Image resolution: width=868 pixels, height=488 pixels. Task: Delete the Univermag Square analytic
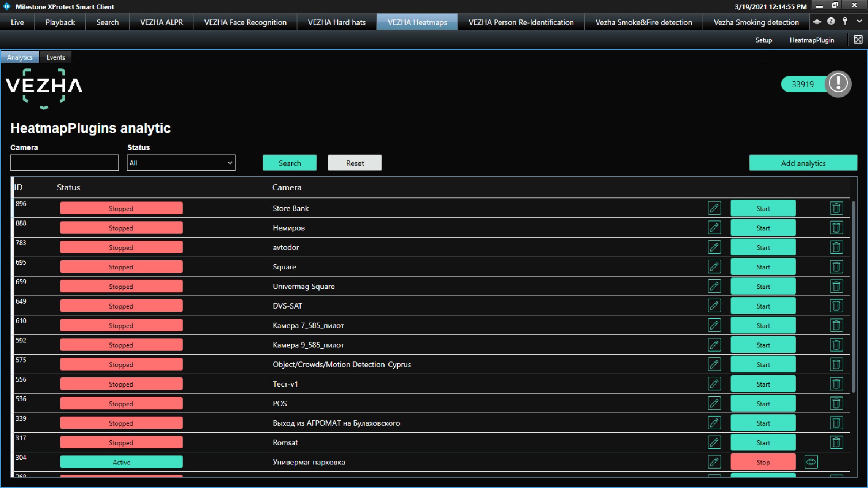click(x=836, y=286)
